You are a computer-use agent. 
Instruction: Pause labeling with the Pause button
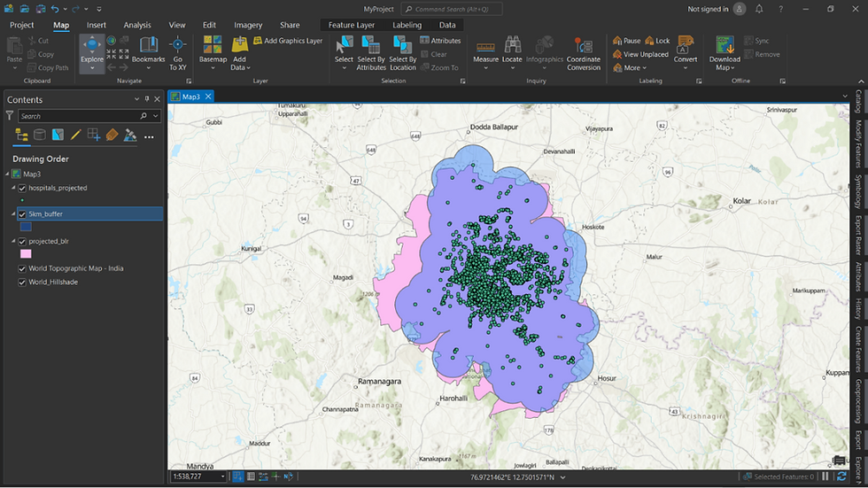click(627, 41)
